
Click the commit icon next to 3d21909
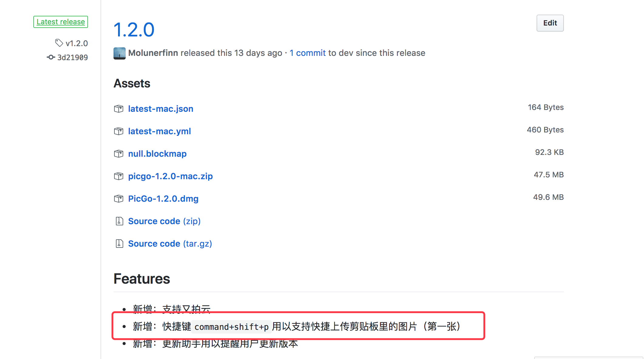point(51,57)
